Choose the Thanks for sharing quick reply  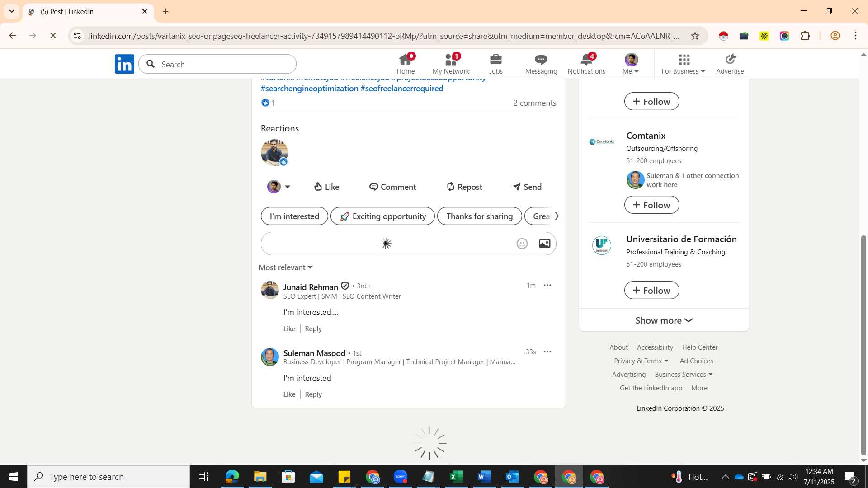click(479, 216)
